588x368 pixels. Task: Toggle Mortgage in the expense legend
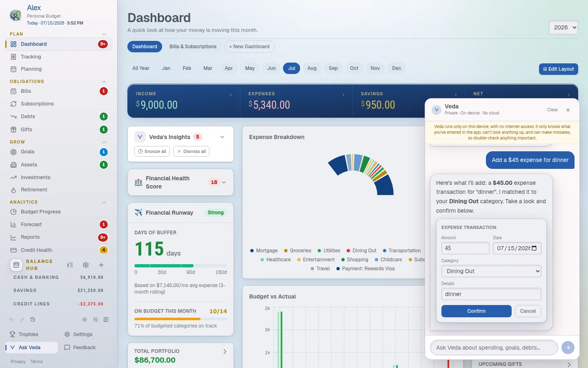point(264,251)
